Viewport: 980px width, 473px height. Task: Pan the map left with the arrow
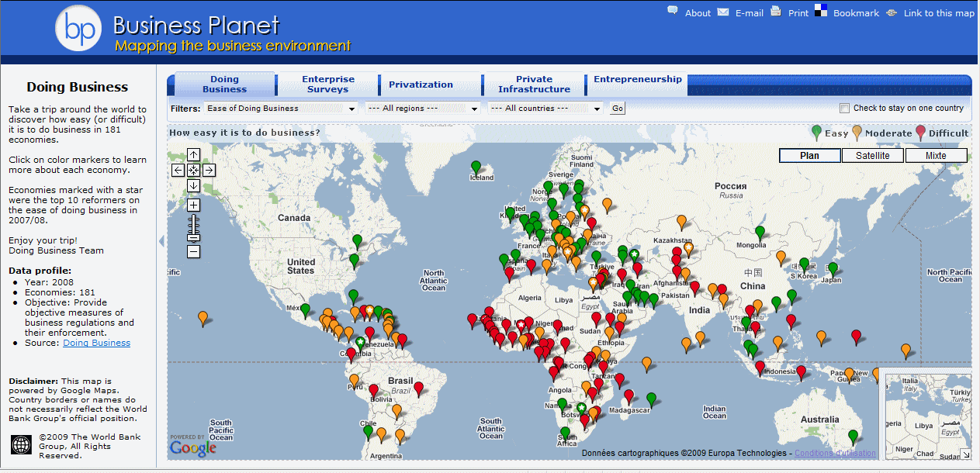click(178, 170)
